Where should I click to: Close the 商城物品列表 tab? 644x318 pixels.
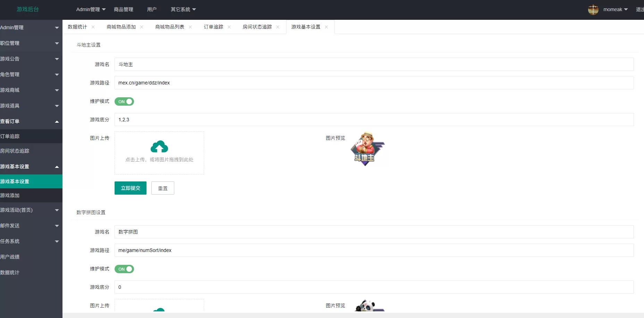click(190, 27)
